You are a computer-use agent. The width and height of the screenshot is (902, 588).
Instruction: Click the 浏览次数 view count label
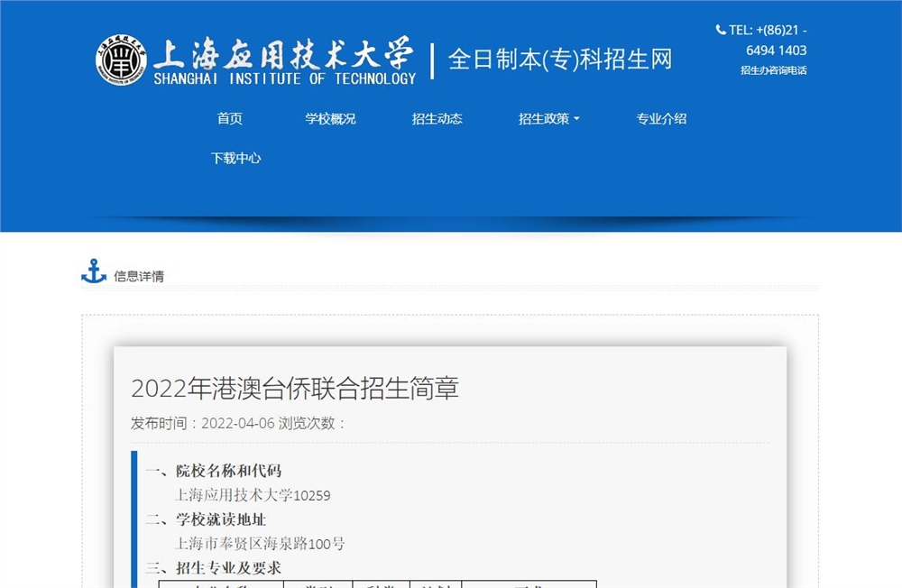[312, 423]
